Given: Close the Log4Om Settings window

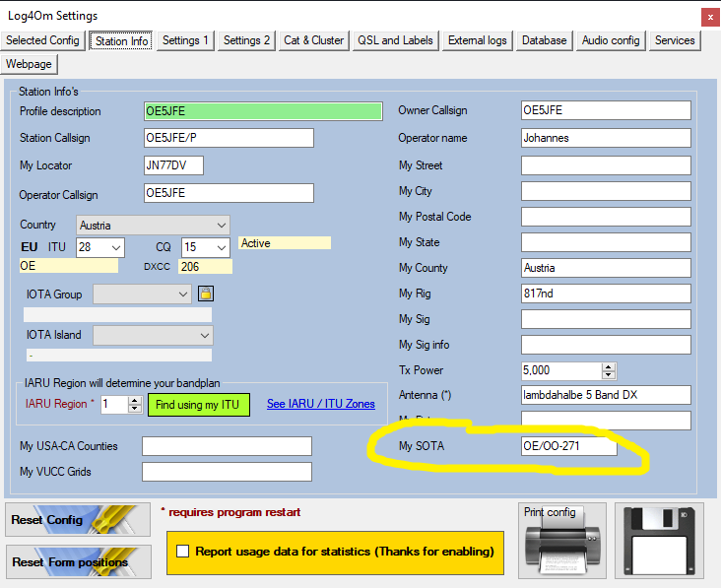Looking at the screenshot, I should click(x=710, y=18).
